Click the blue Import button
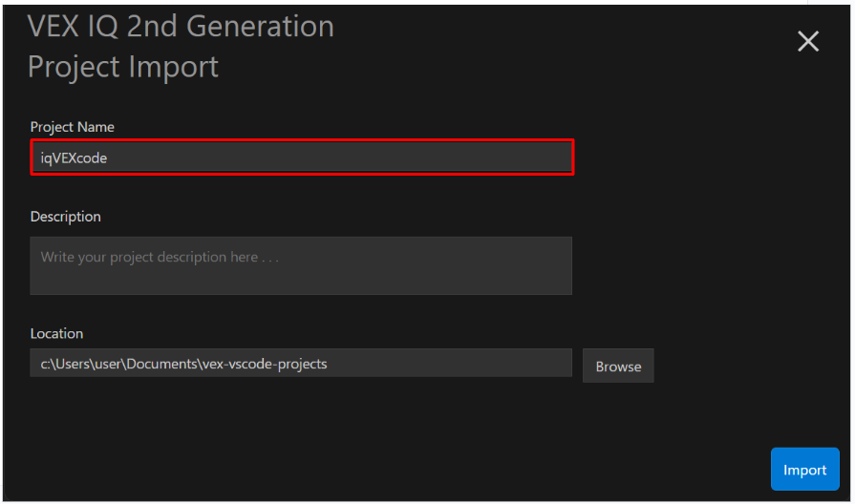This screenshot has width=855, height=504. [x=804, y=470]
